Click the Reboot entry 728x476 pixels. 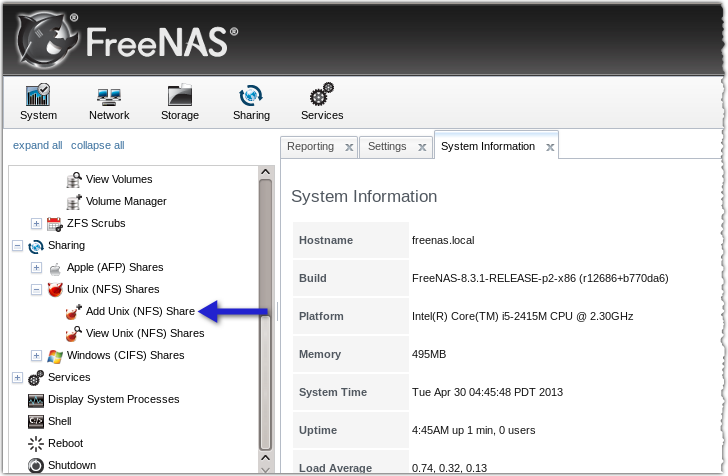coord(65,443)
